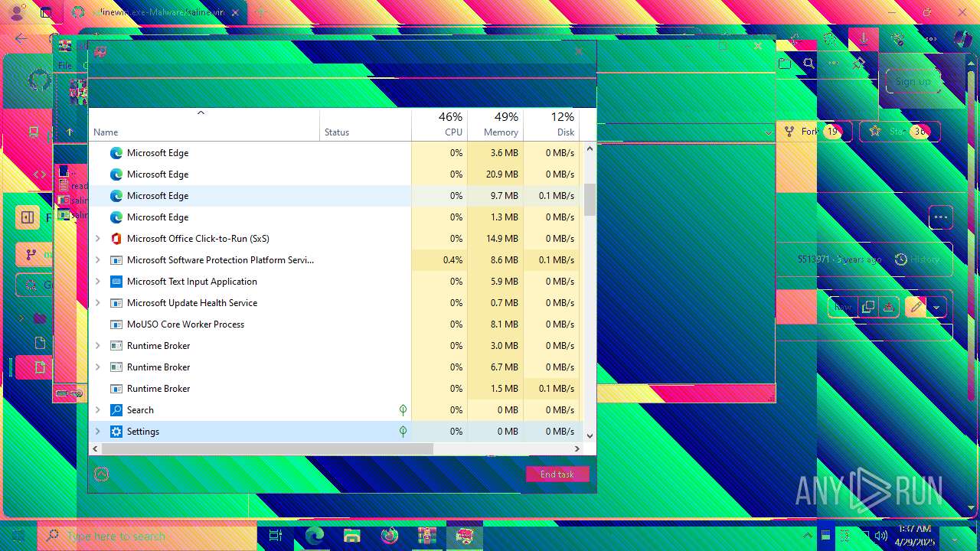Open the edit options dropdown arrow on GitHub
This screenshot has width=980, height=551.
(936, 308)
